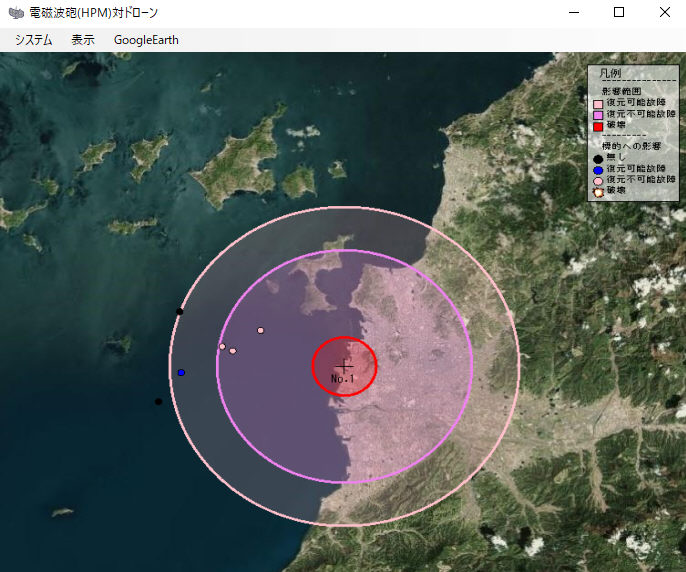
Task: Click the pink circle legend icon under 標的への影響
Action: point(598,180)
